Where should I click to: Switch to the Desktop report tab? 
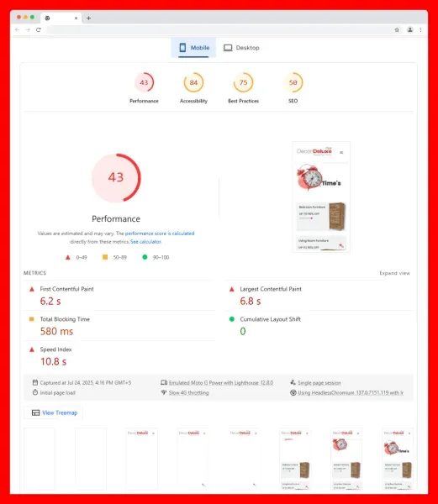tap(241, 48)
